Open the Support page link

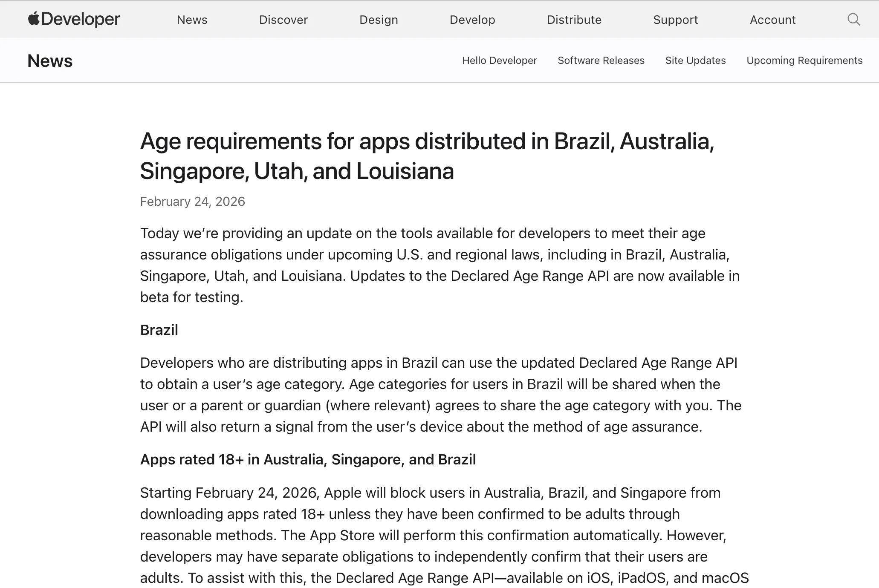pyautogui.click(x=675, y=20)
